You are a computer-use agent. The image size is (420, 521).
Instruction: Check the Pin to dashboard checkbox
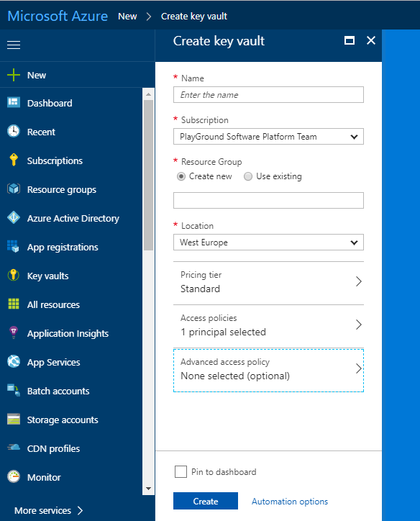181,471
